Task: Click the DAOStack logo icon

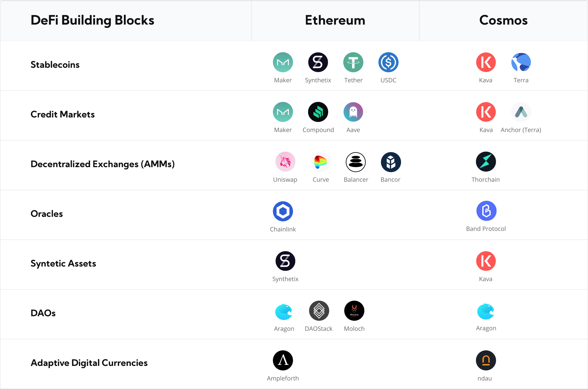Action: point(319,311)
